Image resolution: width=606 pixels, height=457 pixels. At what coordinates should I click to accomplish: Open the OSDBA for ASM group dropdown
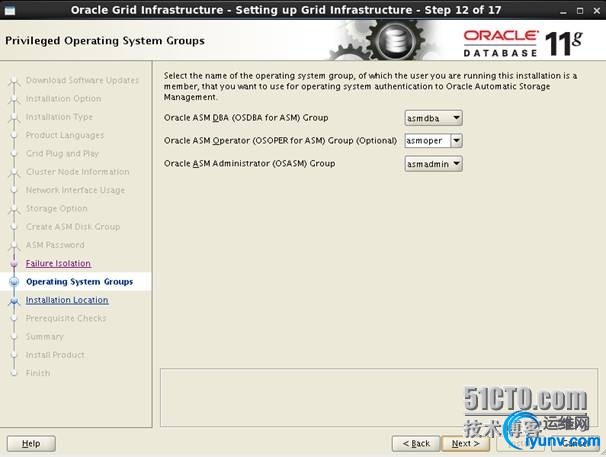(x=433, y=118)
